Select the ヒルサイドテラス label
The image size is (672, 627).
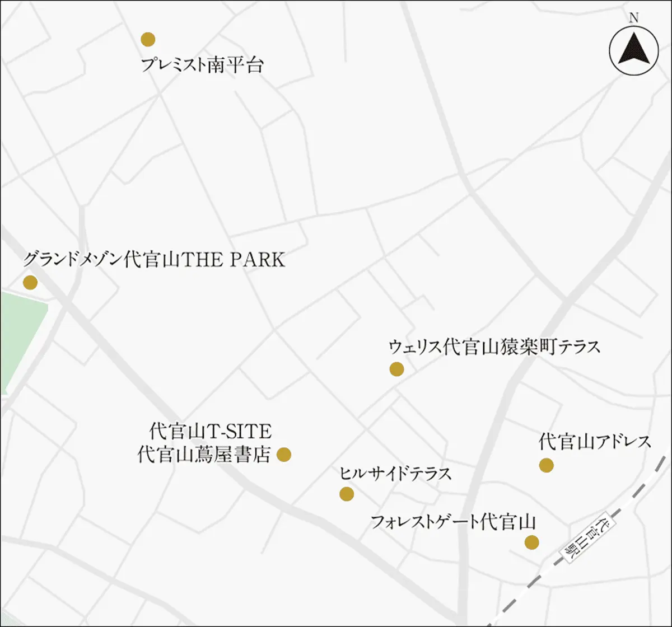point(396,474)
